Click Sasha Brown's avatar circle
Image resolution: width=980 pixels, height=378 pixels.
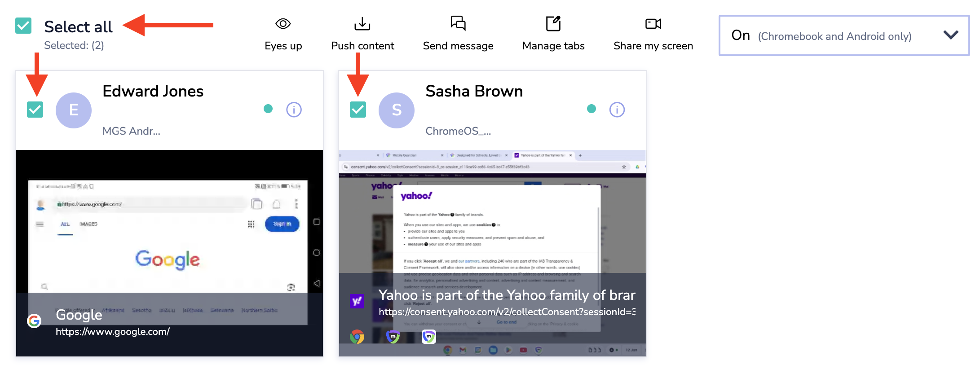click(x=396, y=110)
